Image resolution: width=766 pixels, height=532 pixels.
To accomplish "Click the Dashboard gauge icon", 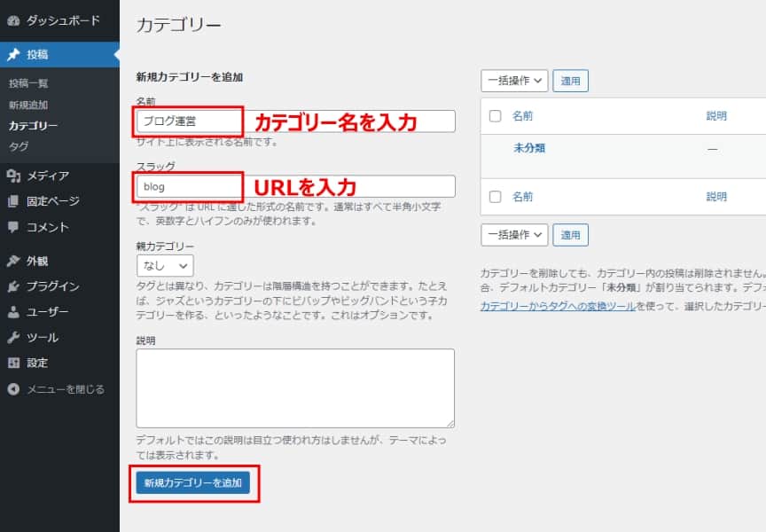I will point(13,20).
